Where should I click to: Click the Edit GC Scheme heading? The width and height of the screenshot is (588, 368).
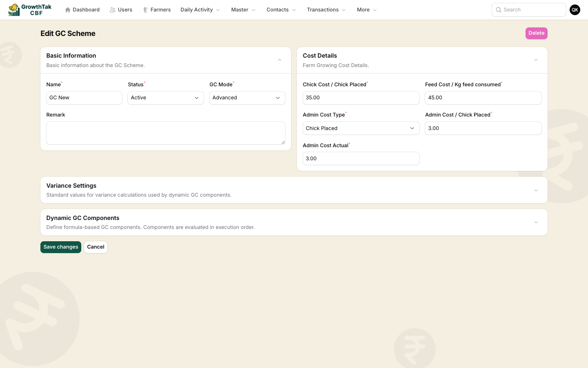[x=68, y=34]
